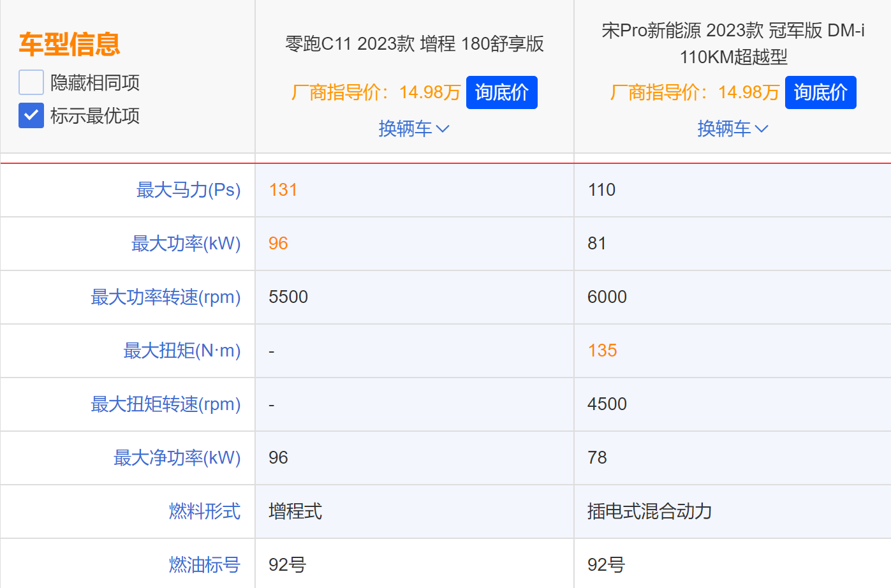Uncheck the 标示最优项 checkbox
891x588 pixels.
pyautogui.click(x=31, y=115)
